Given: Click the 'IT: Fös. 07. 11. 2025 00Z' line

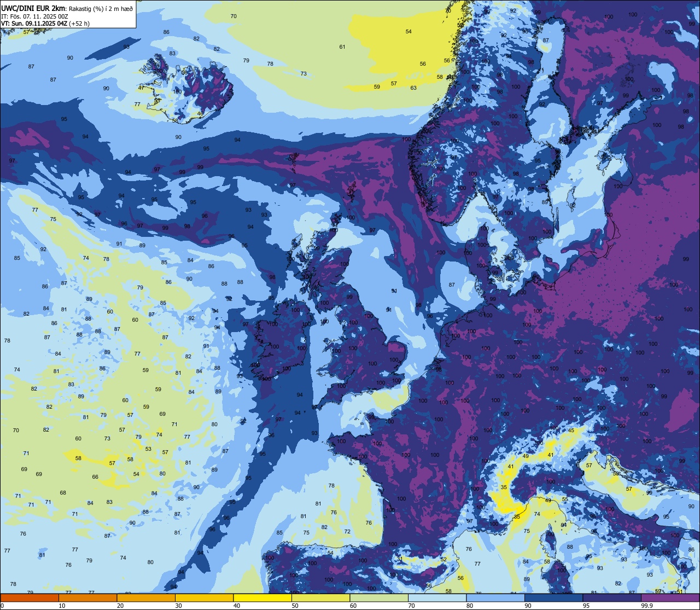Looking at the screenshot, I should click(x=34, y=16).
